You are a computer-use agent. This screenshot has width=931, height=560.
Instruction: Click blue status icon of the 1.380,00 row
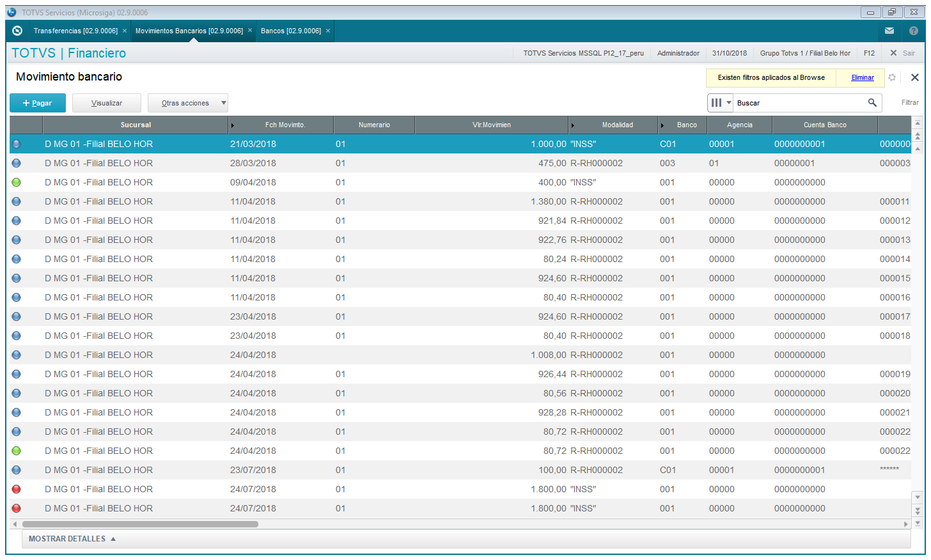click(x=17, y=201)
